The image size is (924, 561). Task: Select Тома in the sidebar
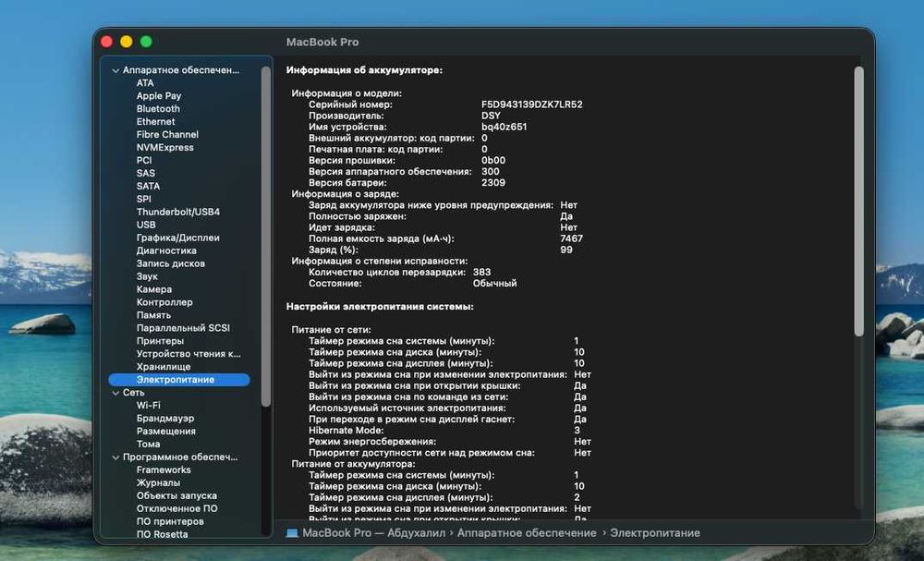coord(148,445)
